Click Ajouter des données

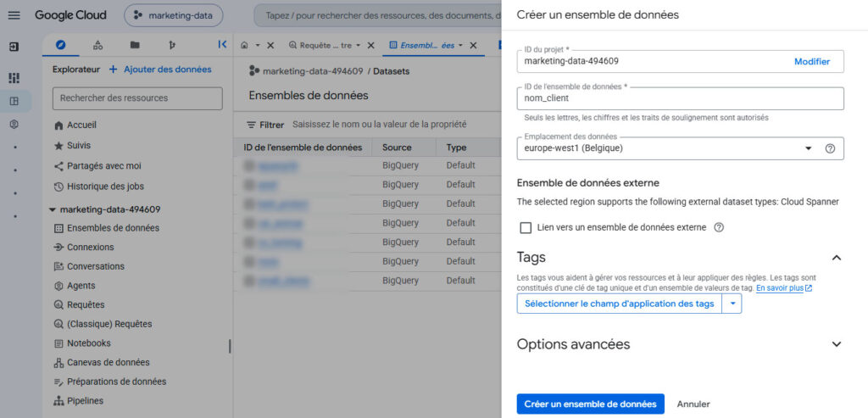coord(160,70)
